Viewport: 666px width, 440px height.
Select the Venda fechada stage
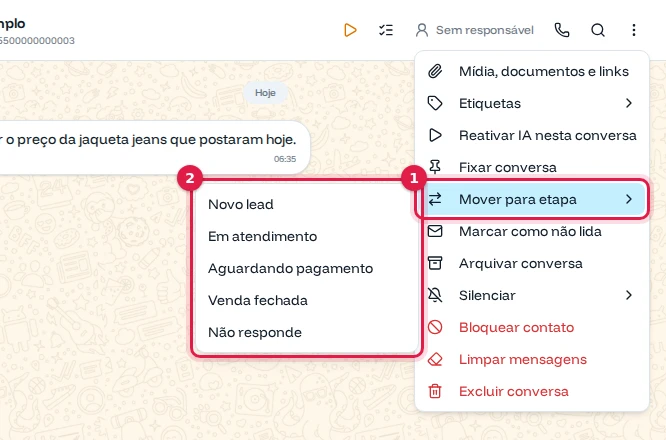[307, 300]
